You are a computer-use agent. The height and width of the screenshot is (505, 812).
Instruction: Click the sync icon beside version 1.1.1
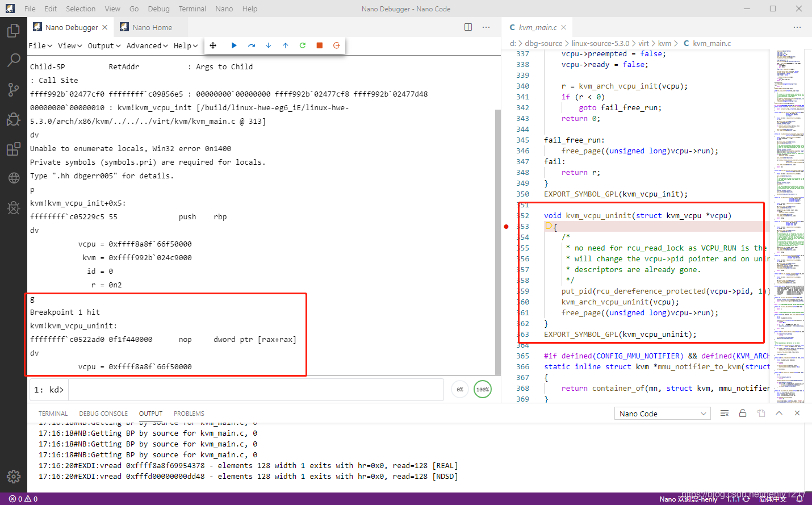pos(746,499)
